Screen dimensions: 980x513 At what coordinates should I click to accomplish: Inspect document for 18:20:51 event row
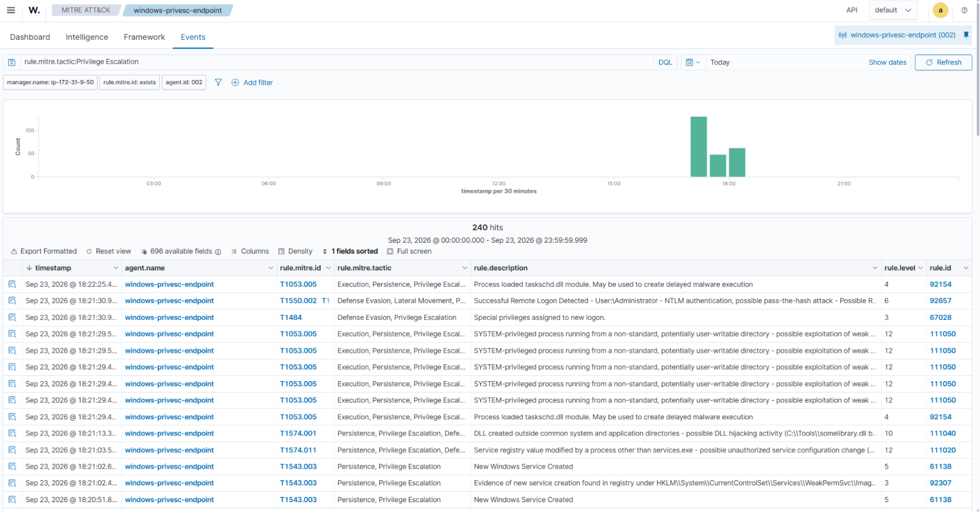coord(12,500)
